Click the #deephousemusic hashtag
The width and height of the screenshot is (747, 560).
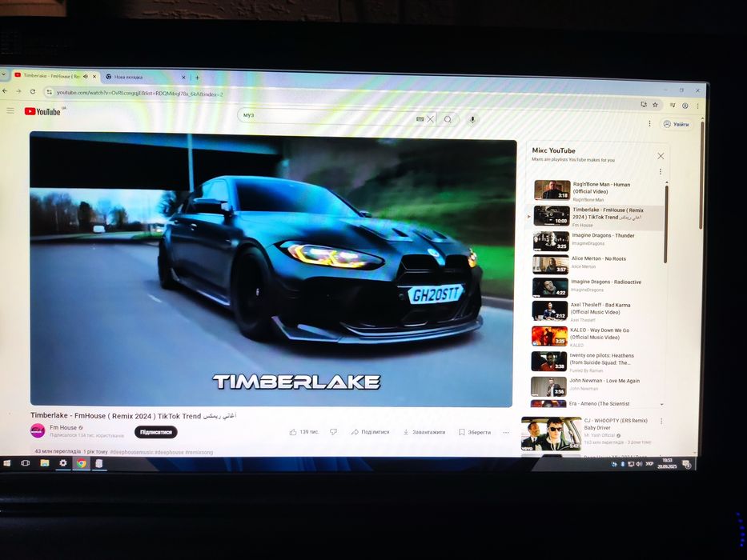(x=131, y=452)
